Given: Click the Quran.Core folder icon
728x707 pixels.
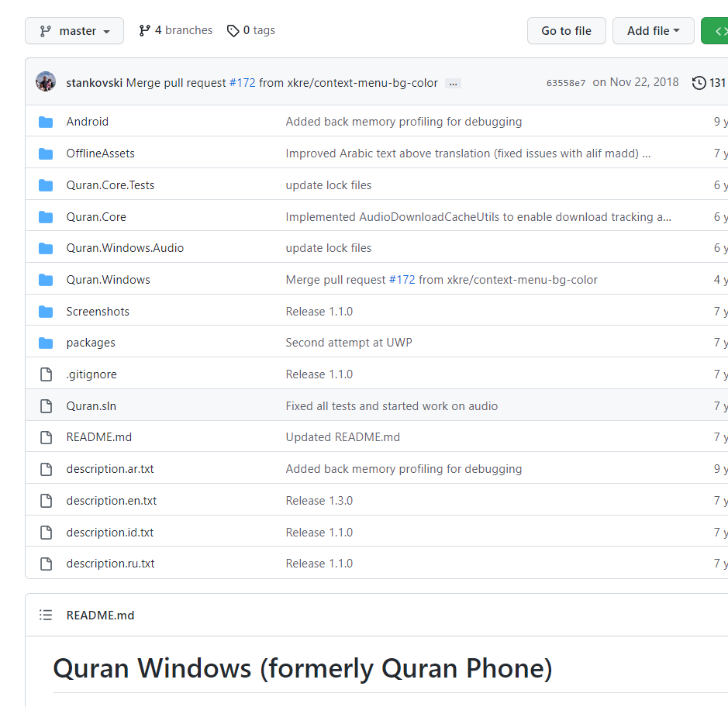Looking at the screenshot, I should [x=46, y=217].
